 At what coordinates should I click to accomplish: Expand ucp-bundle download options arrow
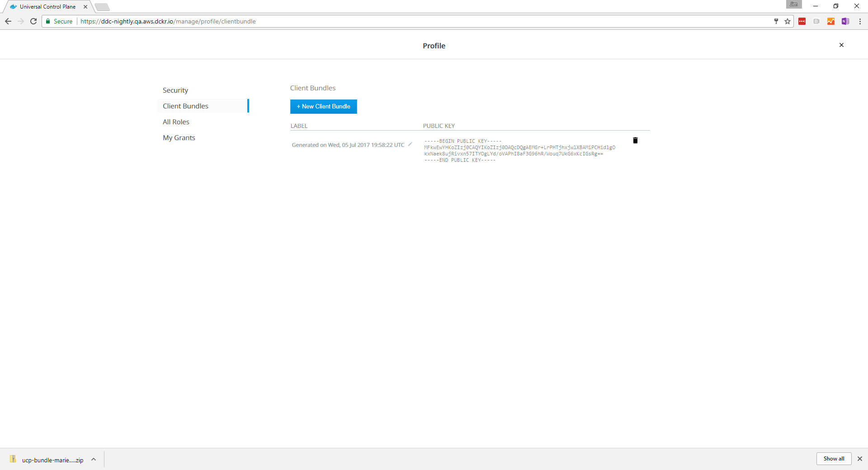tap(94, 459)
